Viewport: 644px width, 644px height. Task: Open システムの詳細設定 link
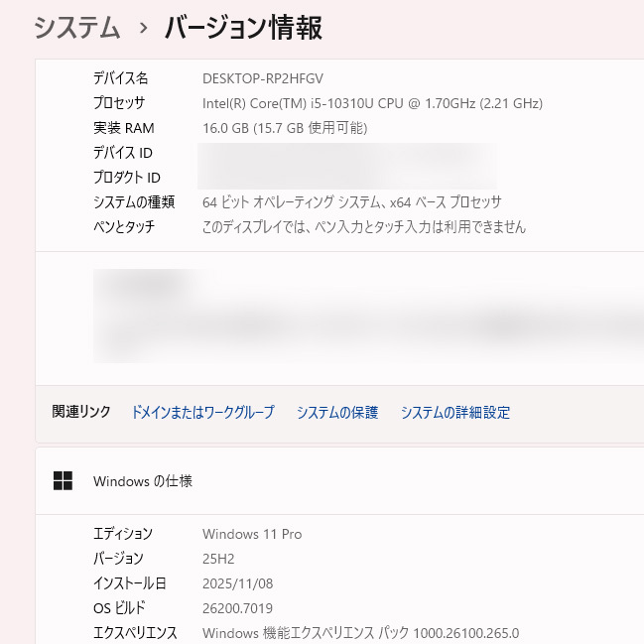click(455, 413)
